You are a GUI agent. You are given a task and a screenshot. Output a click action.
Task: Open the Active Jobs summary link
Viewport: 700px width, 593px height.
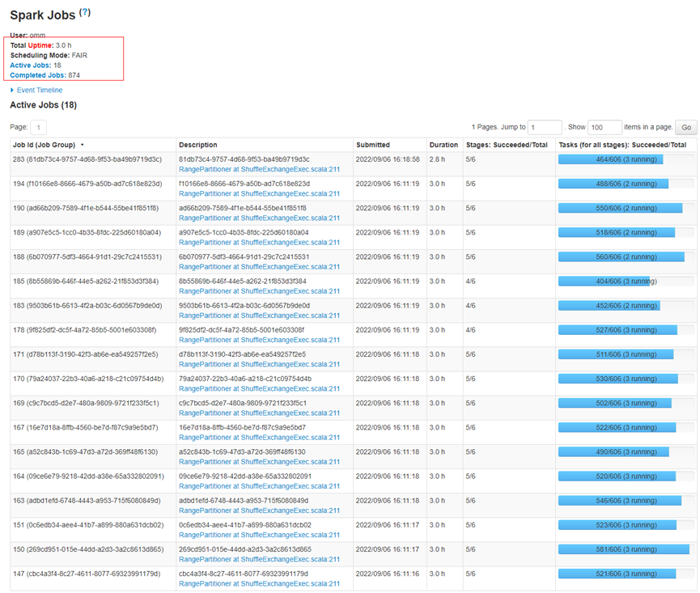(x=31, y=66)
